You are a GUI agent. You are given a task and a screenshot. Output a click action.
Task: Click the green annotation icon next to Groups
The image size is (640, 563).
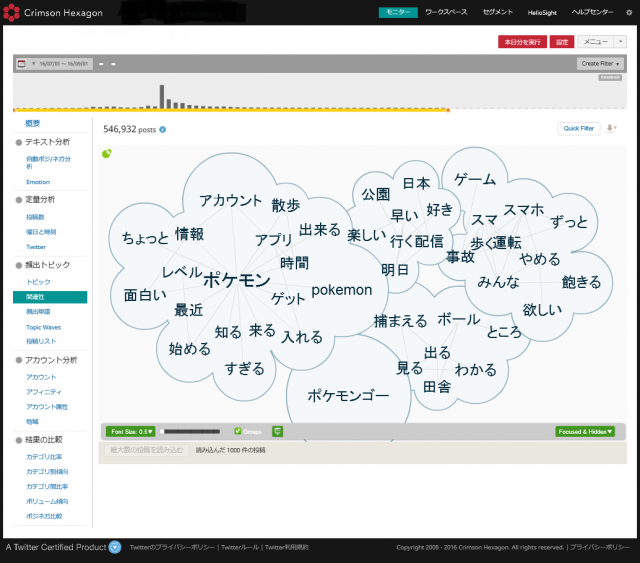[x=278, y=432]
